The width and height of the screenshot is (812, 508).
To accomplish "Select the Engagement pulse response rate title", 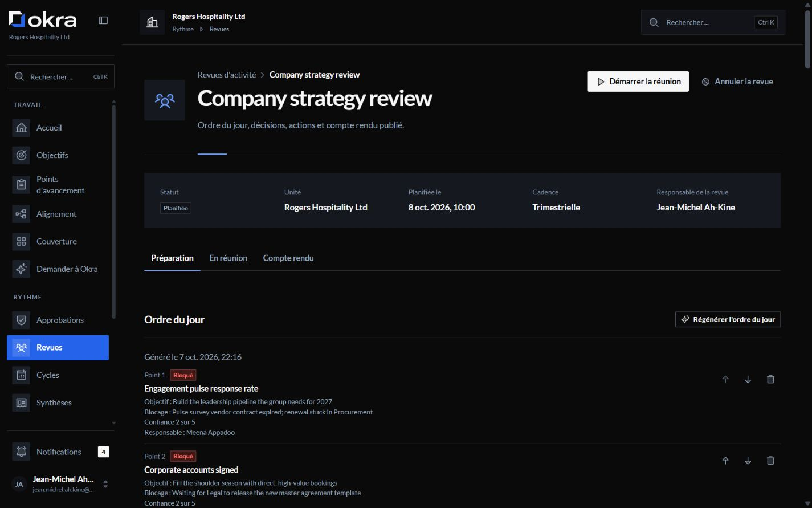I will click(201, 389).
